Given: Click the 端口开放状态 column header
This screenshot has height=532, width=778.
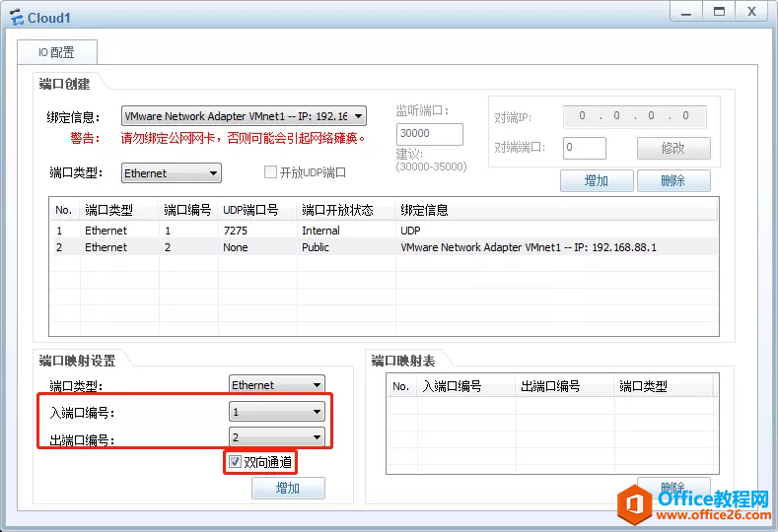Looking at the screenshot, I should click(x=346, y=210).
